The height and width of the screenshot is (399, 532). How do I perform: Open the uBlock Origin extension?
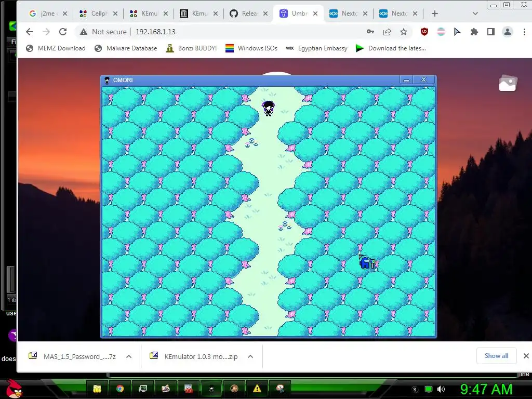coord(424,32)
